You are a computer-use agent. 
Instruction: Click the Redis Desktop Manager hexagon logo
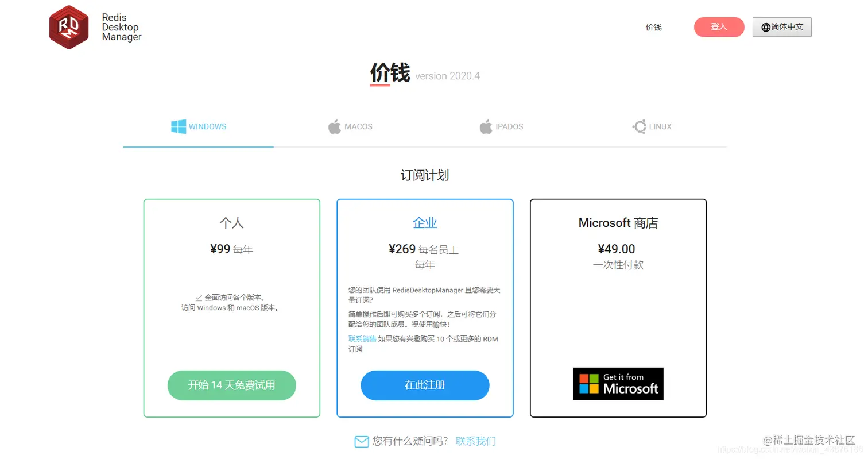pyautogui.click(x=69, y=27)
